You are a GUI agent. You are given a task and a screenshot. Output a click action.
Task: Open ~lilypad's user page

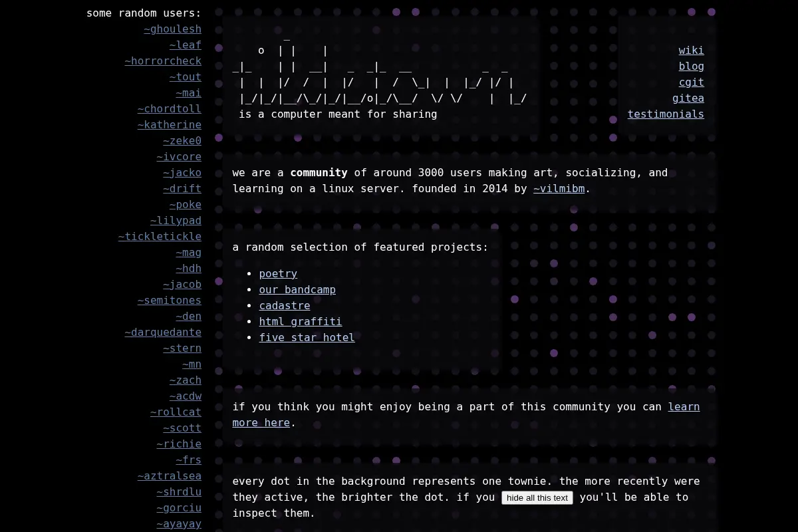176,221
